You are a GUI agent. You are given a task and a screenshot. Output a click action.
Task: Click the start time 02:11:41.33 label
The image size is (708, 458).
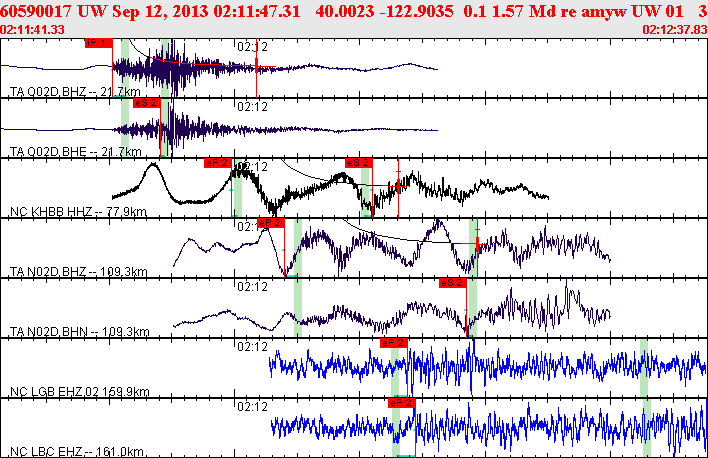tap(33, 30)
